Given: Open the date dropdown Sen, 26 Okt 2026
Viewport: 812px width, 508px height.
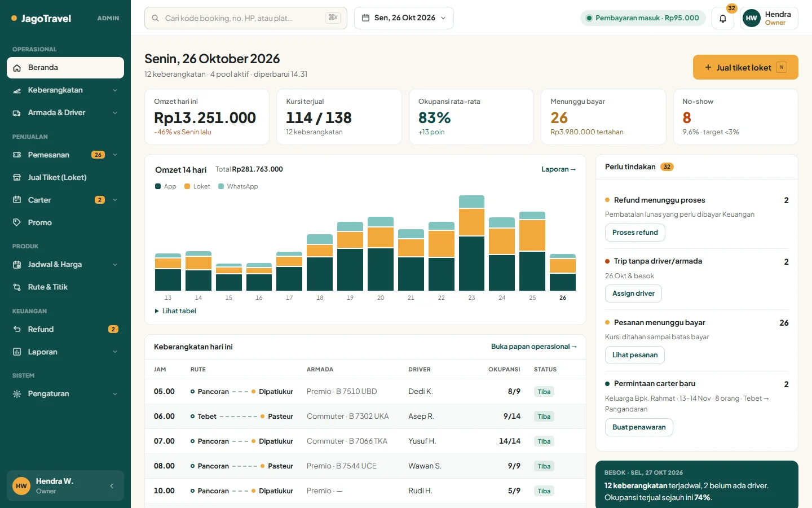Looking at the screenshot, I should pyautogui.click(x=404, y=18).
